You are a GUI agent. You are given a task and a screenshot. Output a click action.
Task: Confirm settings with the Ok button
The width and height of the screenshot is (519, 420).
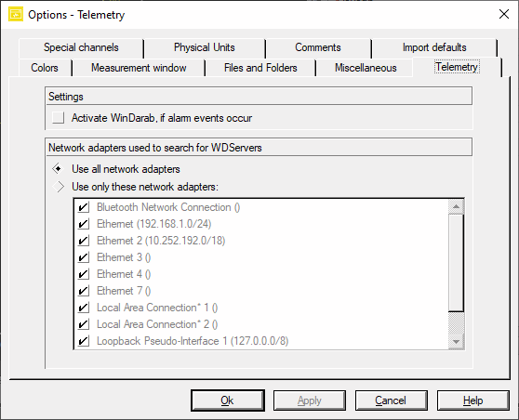227,400
